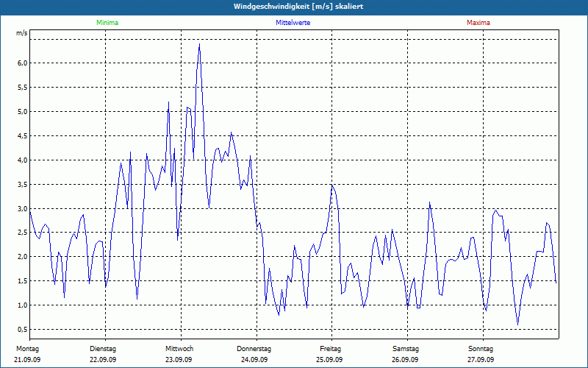Click the 26.09.09 date label
Screen dimensions: 588x368
coord(405,360)
